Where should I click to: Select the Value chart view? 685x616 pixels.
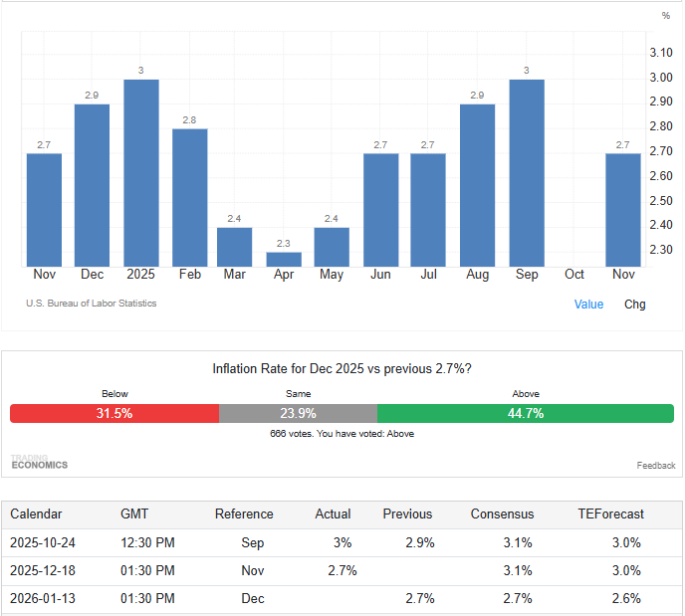(x=588, y=305)
